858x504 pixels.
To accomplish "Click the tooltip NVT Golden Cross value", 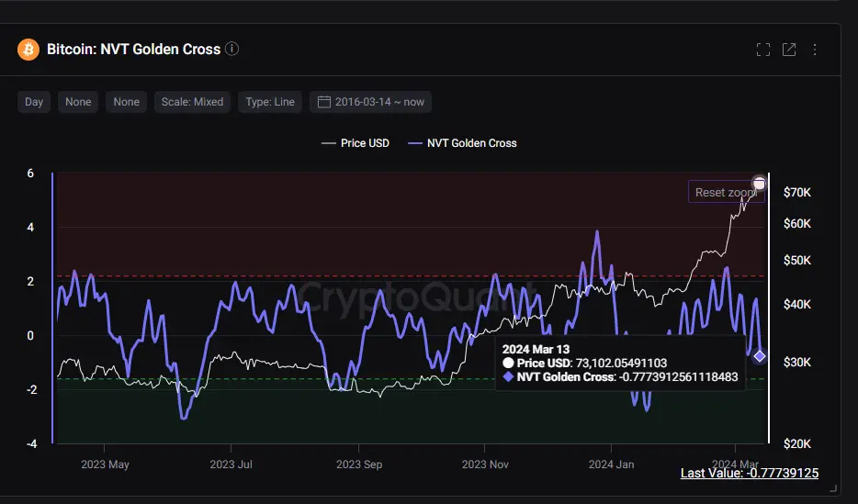I will [x=679, y=376].
